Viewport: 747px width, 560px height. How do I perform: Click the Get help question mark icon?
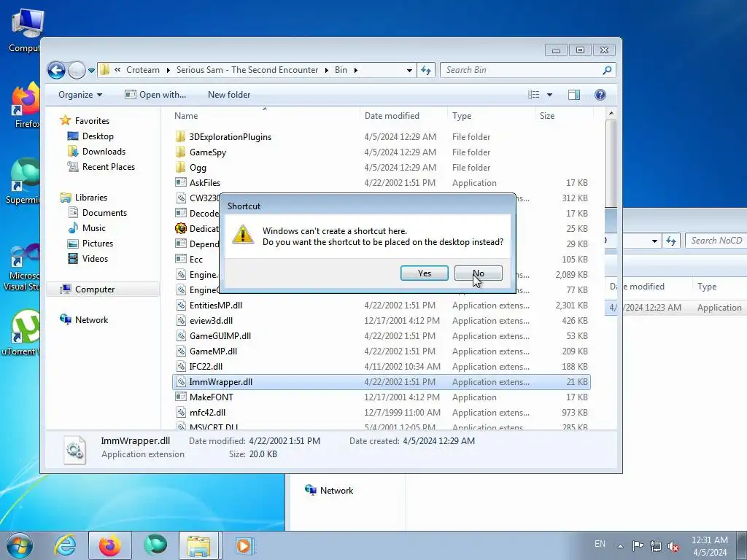click(x=600, y=95)
